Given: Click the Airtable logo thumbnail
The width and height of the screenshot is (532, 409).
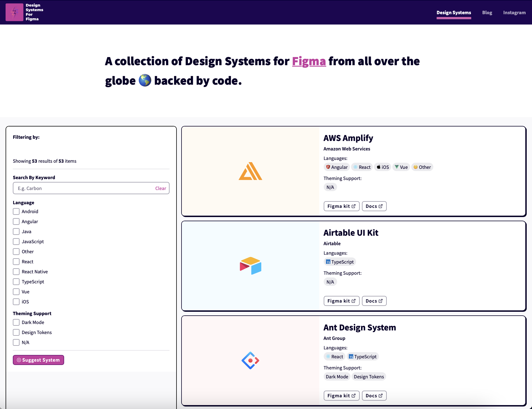Looking at the screenshot, I should point(250,266).
